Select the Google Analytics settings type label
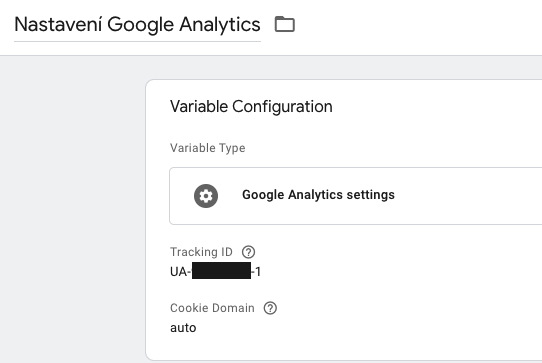The image size is (542, 363). (x=318, y=195)
